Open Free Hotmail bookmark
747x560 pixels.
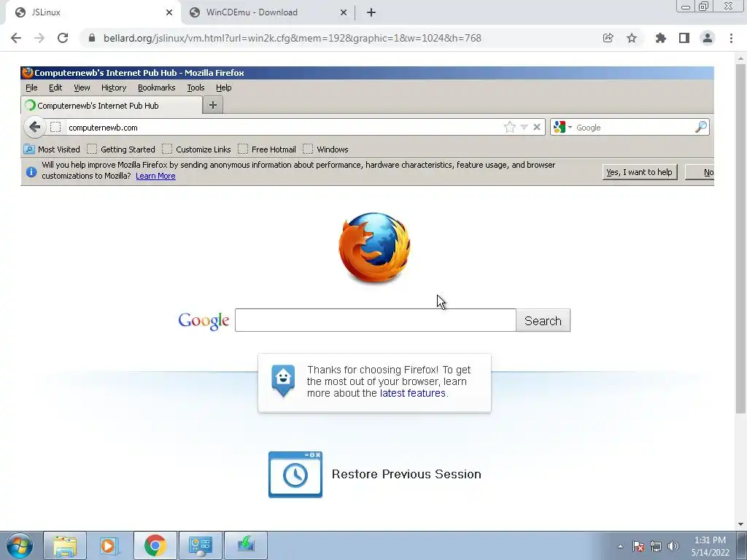click(x=267, y=149)
